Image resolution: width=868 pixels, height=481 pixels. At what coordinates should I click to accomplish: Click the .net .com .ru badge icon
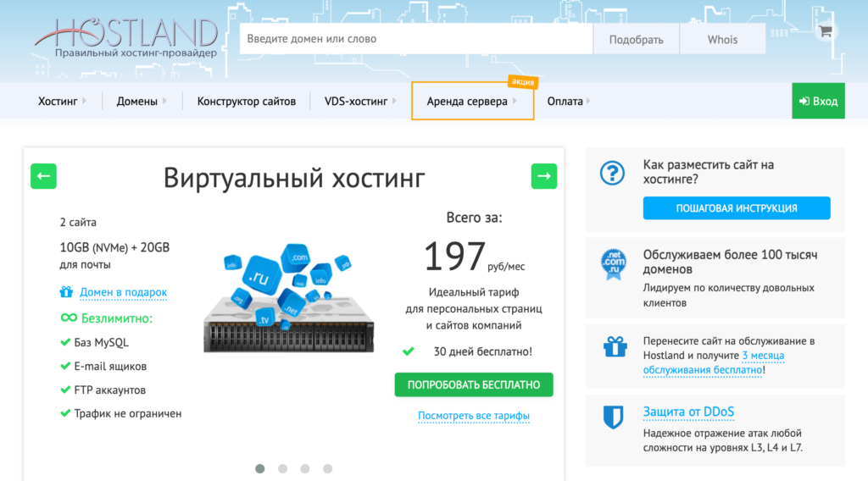tap(614, 265)
